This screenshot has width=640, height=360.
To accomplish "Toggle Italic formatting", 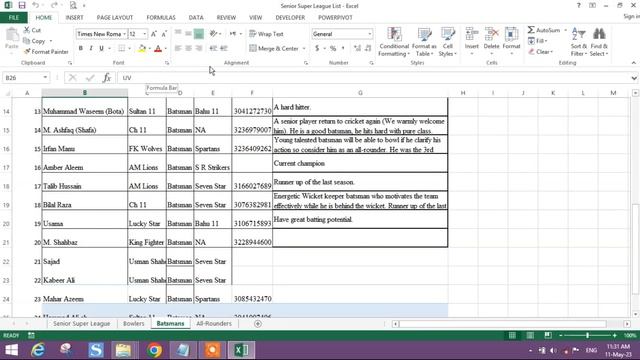I will click(91, 49).
